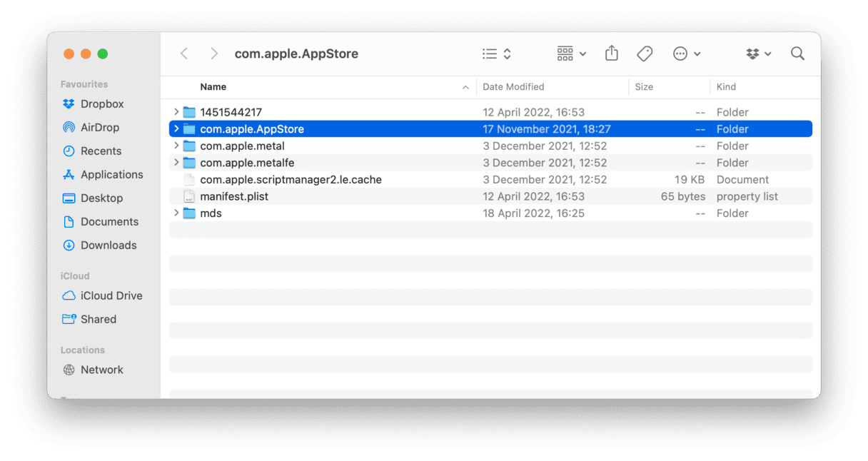Expand the mds folder
Image resolution: width=868 pixels, height=461 pixels.
click(176, 213)
